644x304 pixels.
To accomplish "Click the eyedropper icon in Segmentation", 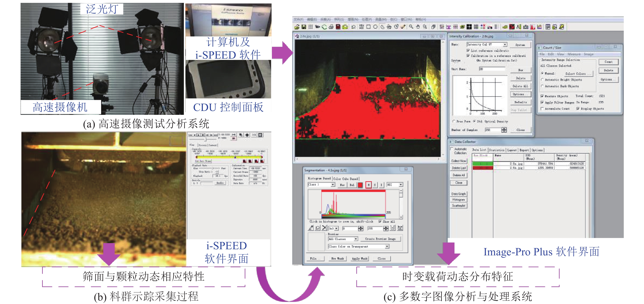I will click(x=311, y=228).
